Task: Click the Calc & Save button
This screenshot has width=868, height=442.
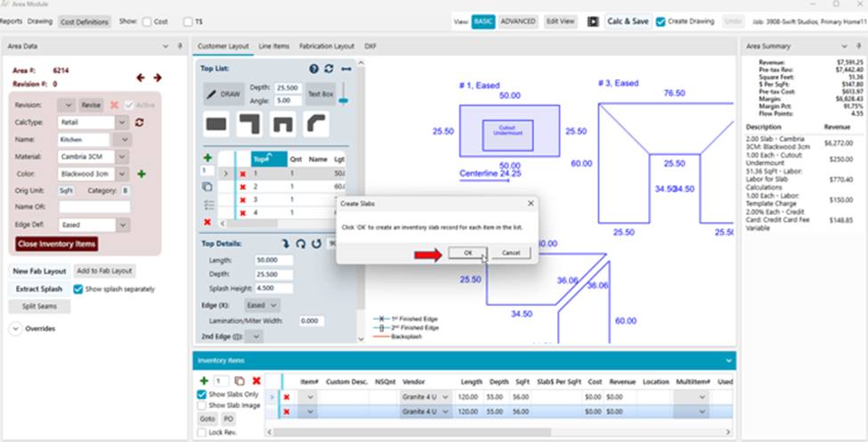Action: (x=628, y=21)
